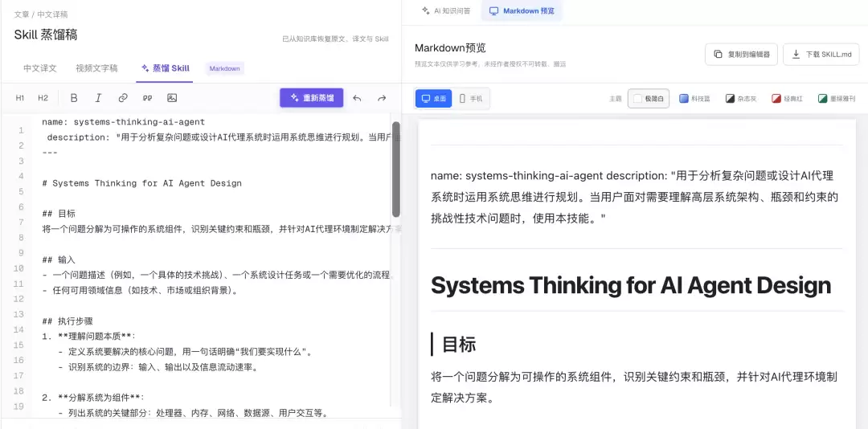
Task: Insert a blockquote with the quote icon
Action: click(x=147, y=98)
